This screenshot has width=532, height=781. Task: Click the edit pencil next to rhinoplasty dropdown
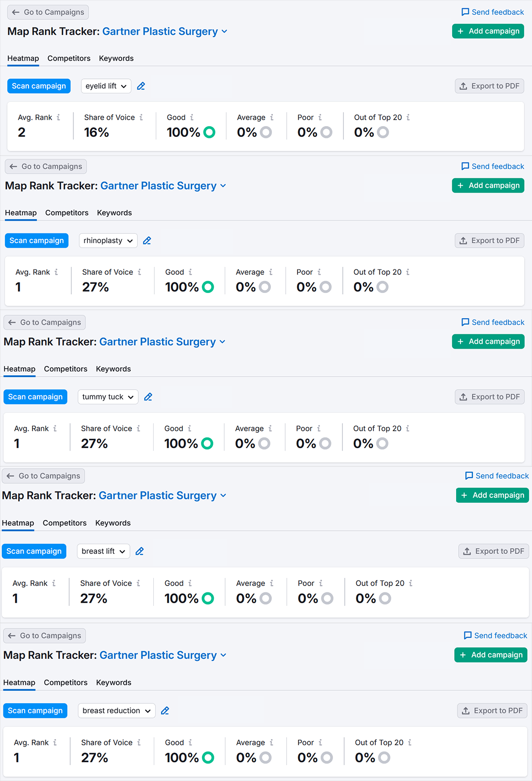147,241
